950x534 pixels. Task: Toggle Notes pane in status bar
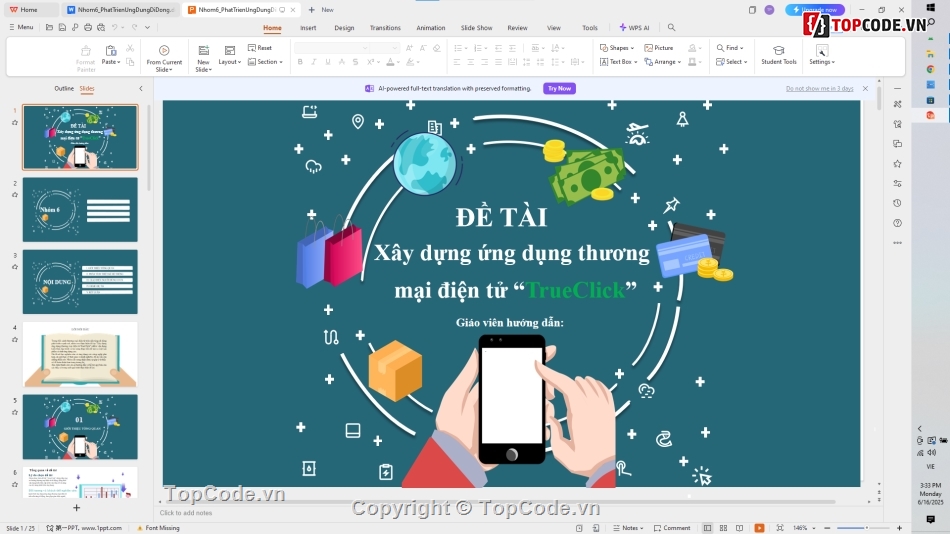628,528
